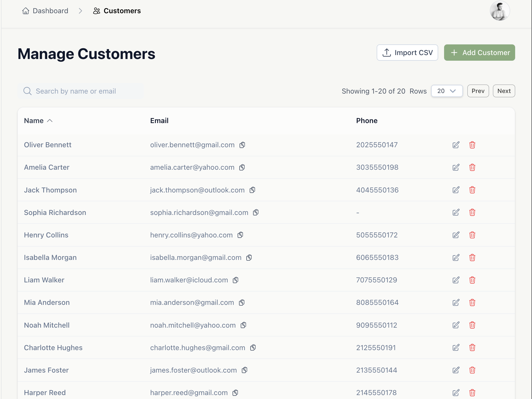This screenshot has width=532, height=399.
Task: Copy Oliver Bennett's email address
Action: click(x=242, y=145)
